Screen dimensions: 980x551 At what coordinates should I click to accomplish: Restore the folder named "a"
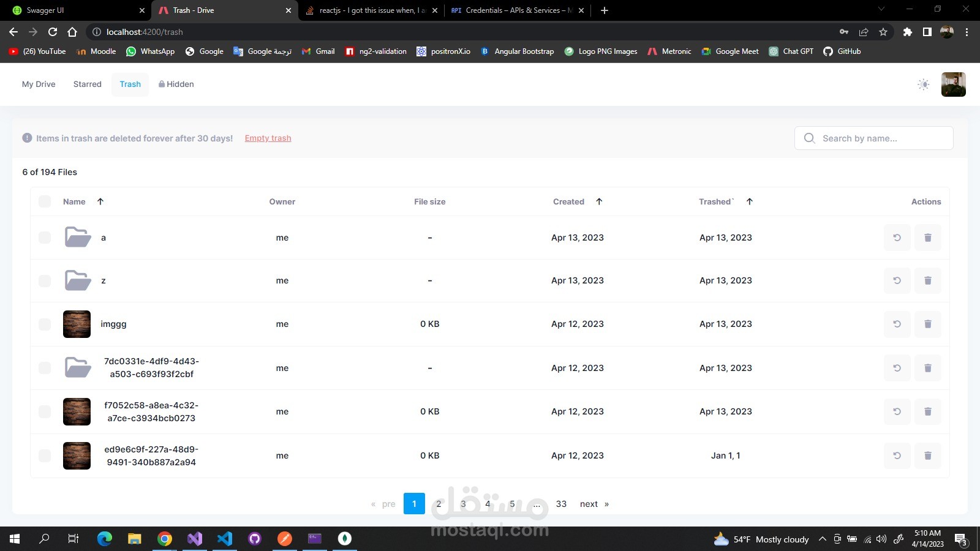click(897, 238)
